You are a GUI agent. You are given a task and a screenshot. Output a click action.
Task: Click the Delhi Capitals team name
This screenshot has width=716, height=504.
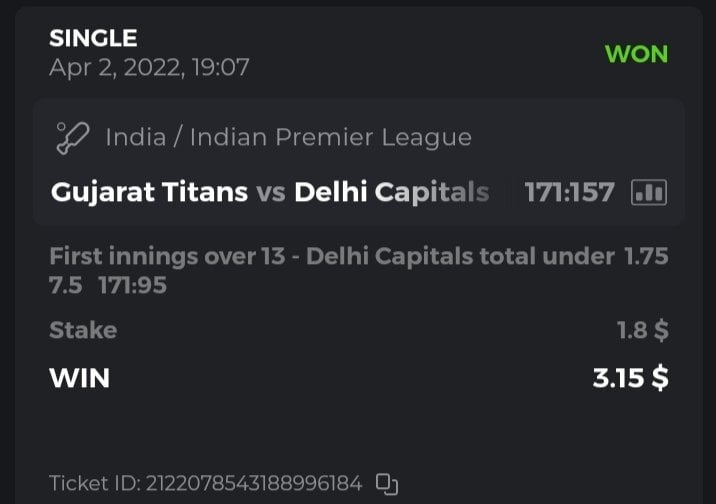[391, 192]
